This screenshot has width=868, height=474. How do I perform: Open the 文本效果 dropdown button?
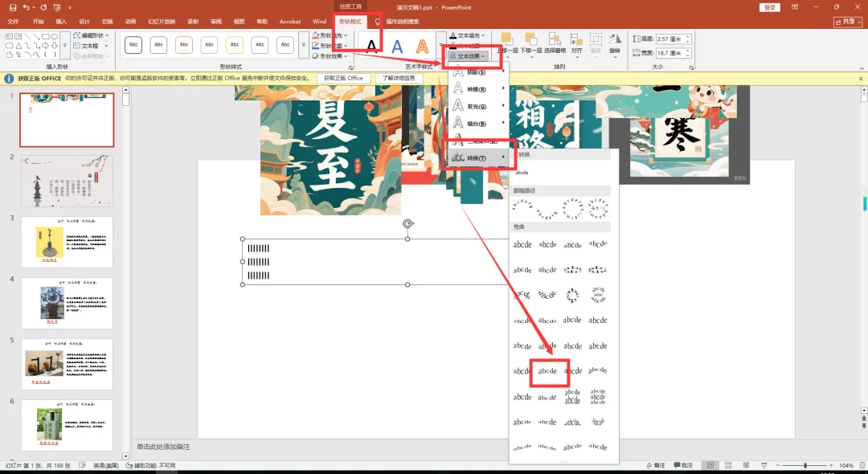coord(468,56)
